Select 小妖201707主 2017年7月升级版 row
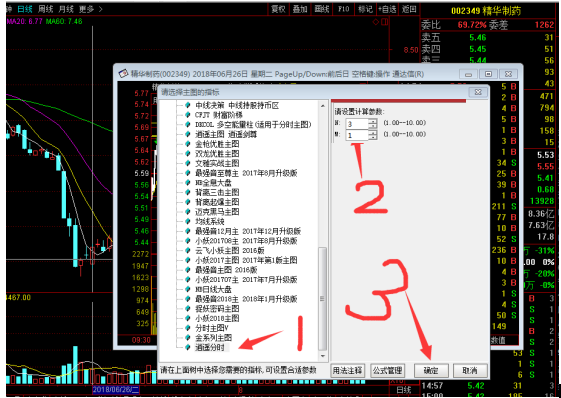 pos(246,280)
